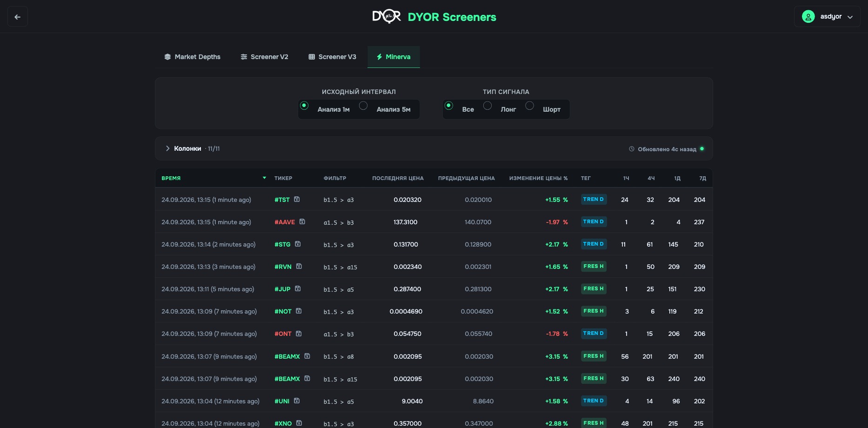Click the last price 9.0040 in #UNI row
This screenshot has height=428, width=868.
[412, 401]
